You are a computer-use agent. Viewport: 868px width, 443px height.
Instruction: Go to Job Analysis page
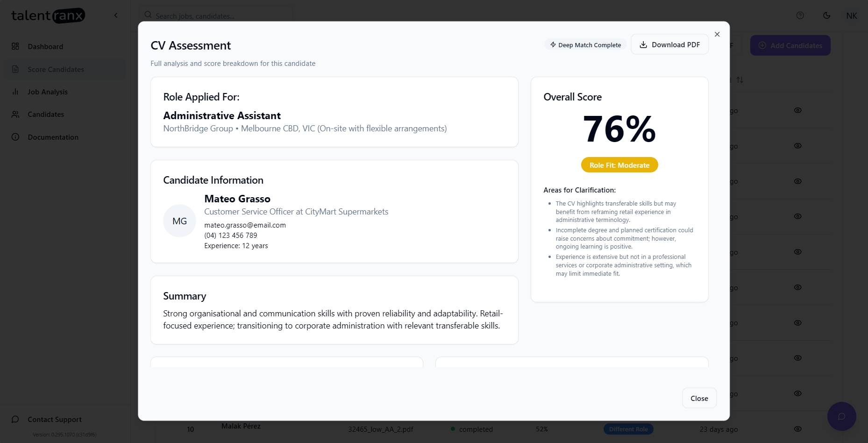coord(48,92)
